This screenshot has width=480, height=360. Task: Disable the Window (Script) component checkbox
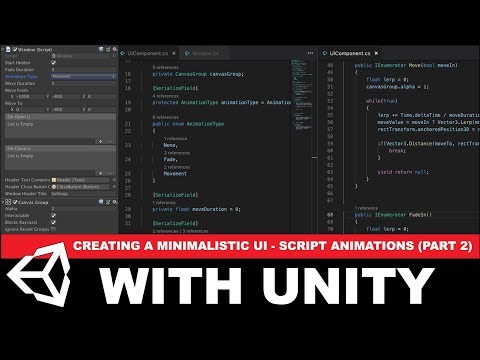(x=15, y=49)
